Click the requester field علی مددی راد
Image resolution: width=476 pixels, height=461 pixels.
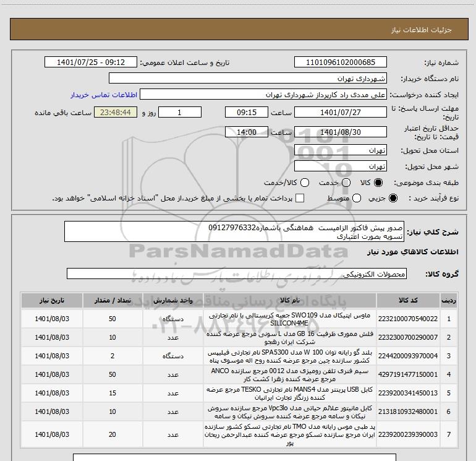[263, 94]
